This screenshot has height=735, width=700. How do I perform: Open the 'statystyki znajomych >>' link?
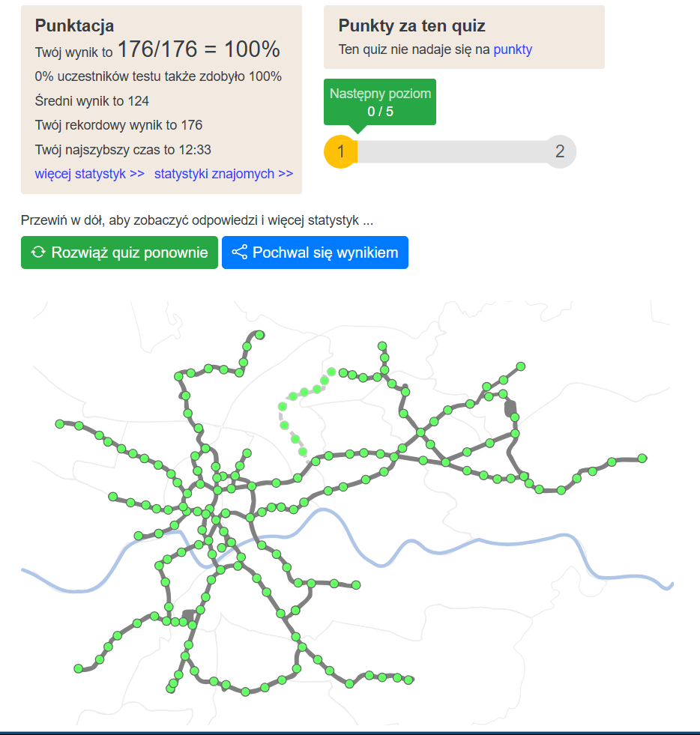[223, 174]
